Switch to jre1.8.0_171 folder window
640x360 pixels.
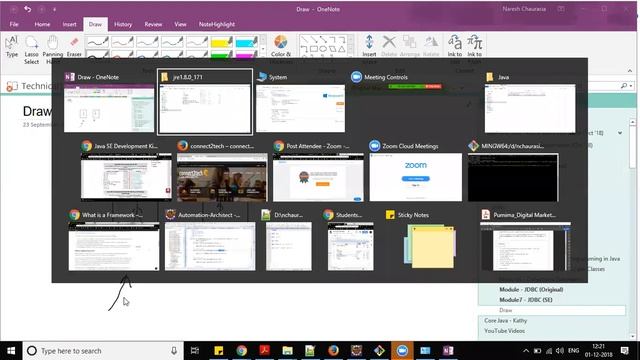click(205, 102)
